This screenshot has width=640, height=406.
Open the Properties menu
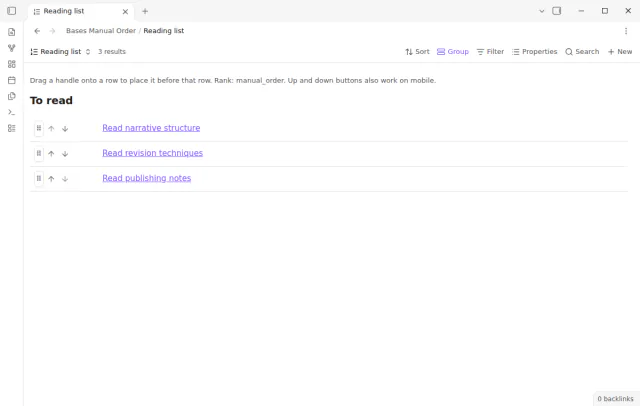[x=534, y=52]
